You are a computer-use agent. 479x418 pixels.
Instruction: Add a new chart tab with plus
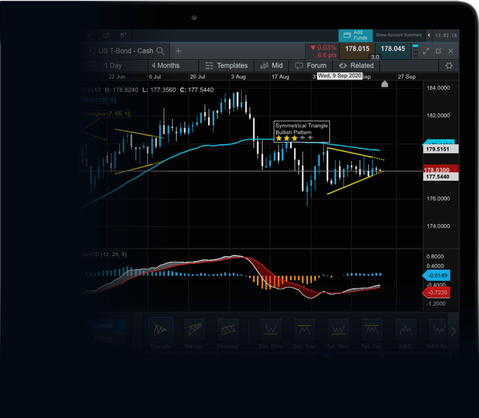click(x=178, y=51)
